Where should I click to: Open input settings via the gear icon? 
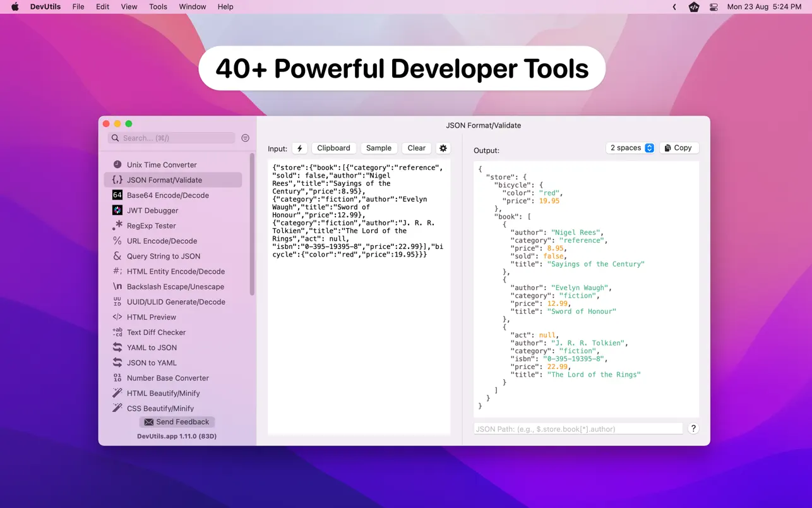tap(443, 148)
